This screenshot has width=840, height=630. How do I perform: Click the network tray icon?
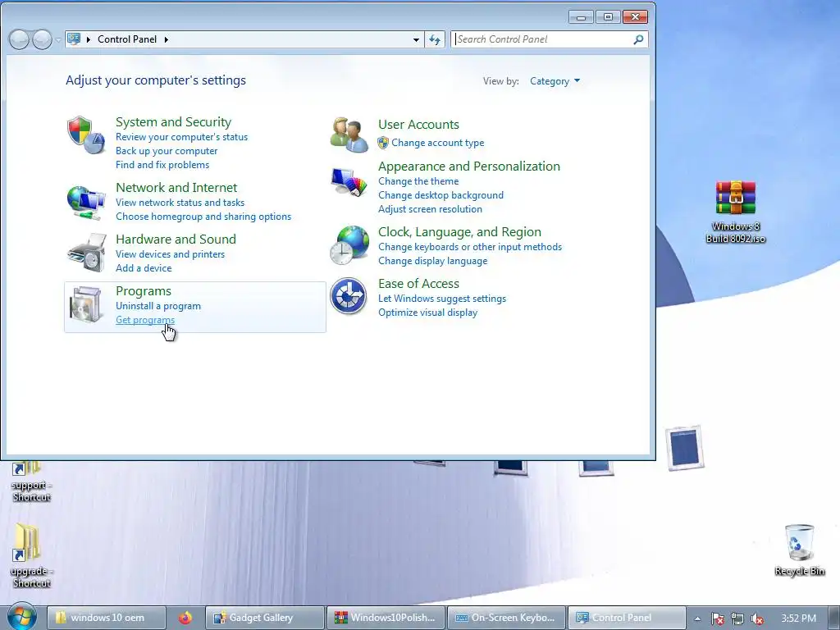(737, 619)
